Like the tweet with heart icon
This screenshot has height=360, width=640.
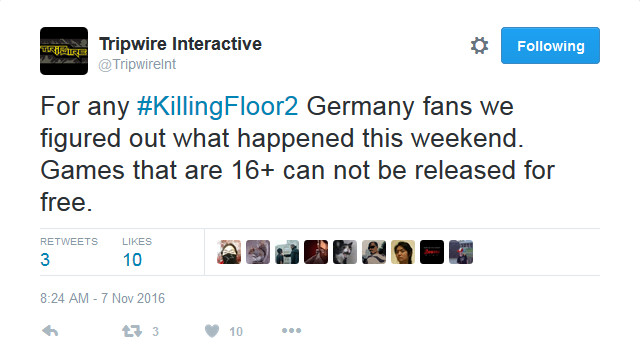coord(212,331)
